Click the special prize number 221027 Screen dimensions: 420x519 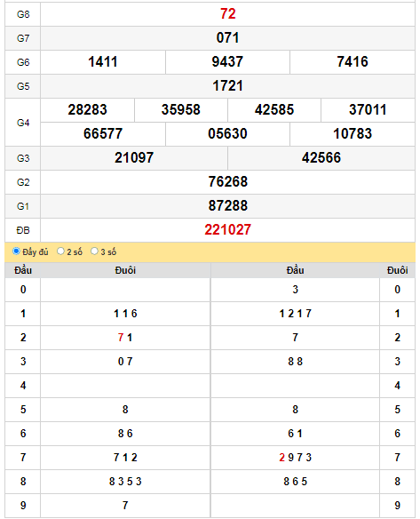click(227, 229)
